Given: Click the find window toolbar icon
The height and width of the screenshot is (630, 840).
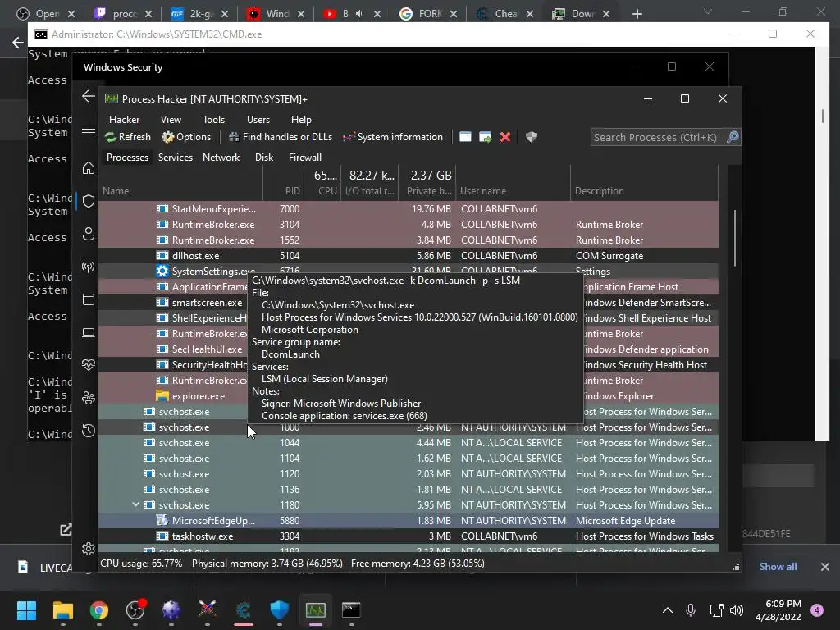Looking at the screenshot, I should tap(465, 137).
